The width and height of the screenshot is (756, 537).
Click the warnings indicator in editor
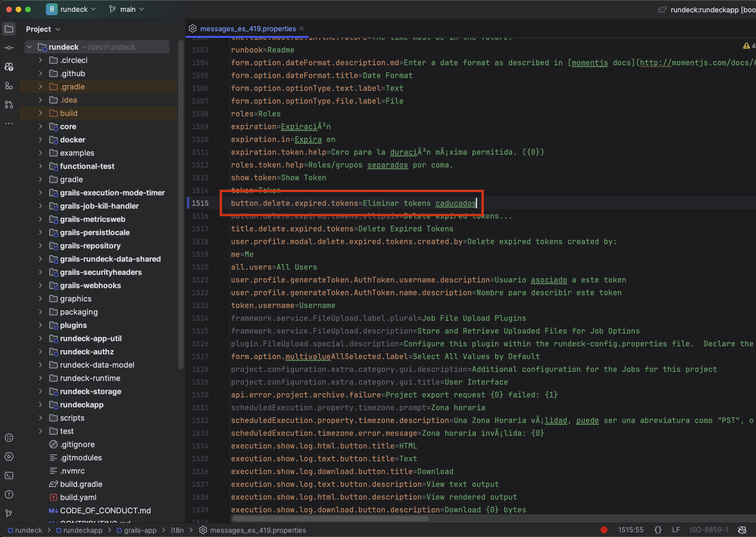[749, 46]
